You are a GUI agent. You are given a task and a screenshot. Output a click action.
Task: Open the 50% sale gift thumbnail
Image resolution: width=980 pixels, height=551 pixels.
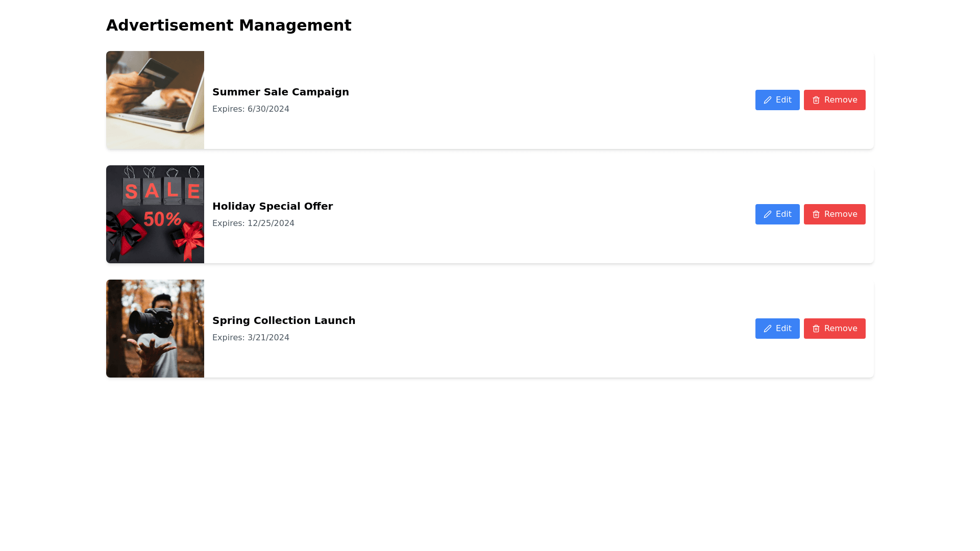(x=155, y=214)
